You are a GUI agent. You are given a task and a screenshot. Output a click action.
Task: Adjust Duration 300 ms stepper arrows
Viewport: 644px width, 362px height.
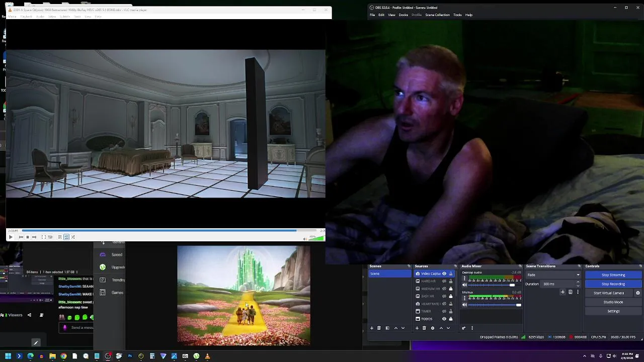pos(578,284)
